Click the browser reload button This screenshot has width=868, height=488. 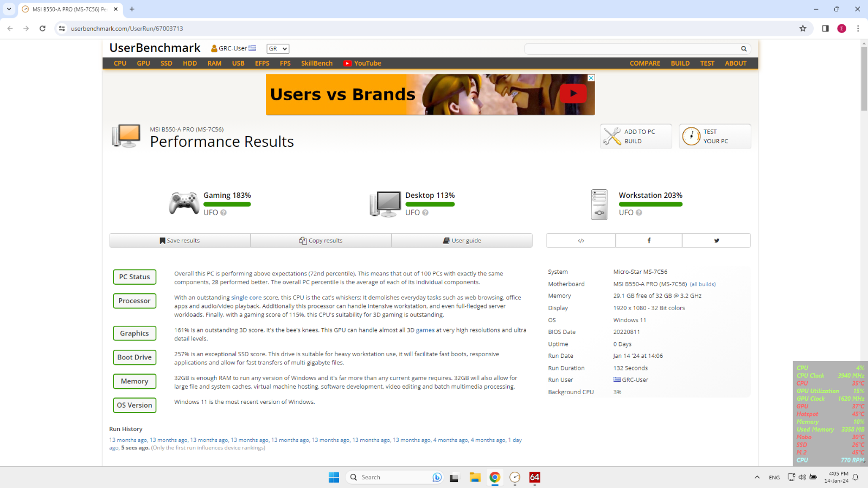[42, 29]
